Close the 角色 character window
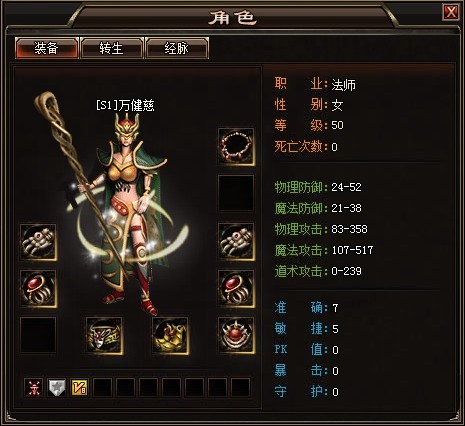 451,12
